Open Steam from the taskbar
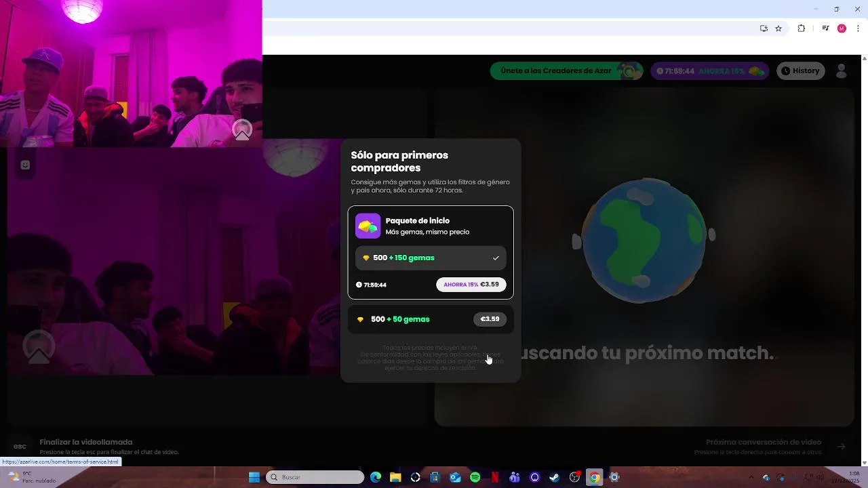The height and width of the screenshot is (488, 868). pyautogui.click(x=554, y=477)
